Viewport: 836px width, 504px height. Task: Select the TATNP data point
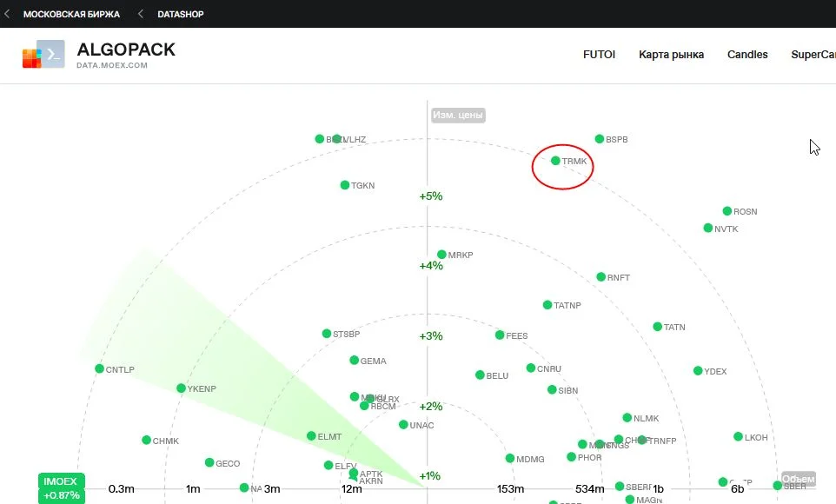click(x=547, y=304)
